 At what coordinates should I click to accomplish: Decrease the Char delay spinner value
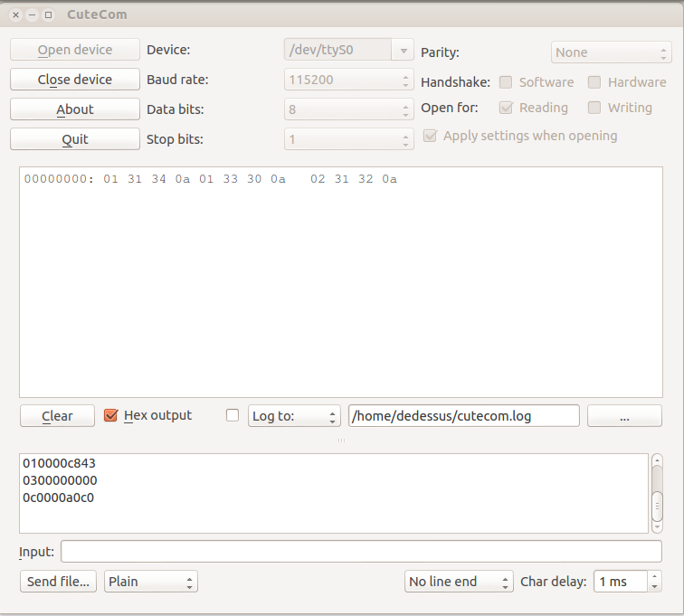click(654, 586)
